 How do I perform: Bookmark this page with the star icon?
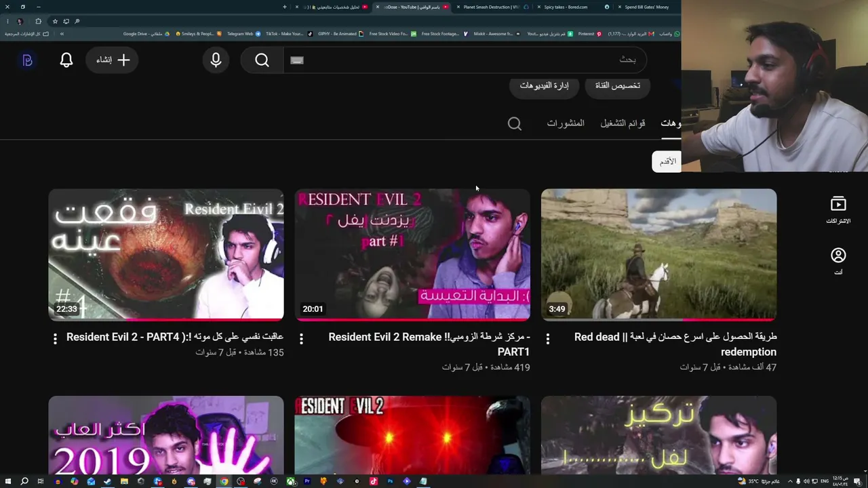pos(55,21)
